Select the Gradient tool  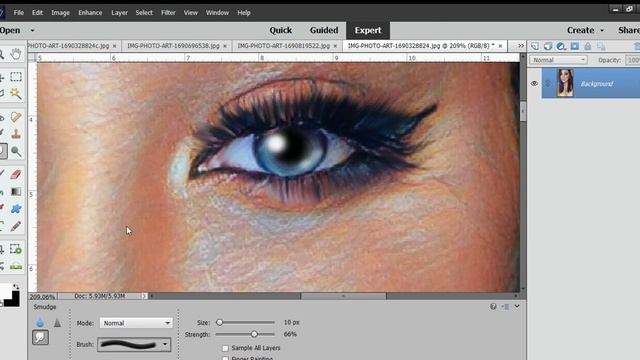16,191
